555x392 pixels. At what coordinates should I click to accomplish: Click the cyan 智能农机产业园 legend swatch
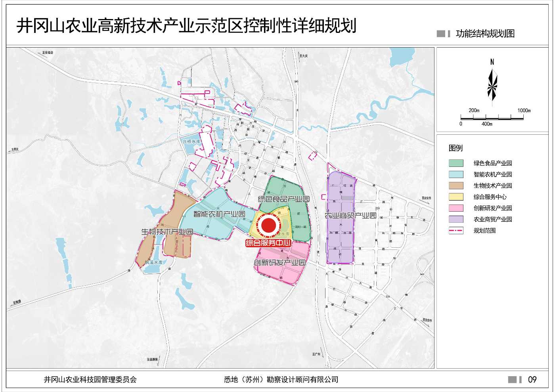[456, 174]
